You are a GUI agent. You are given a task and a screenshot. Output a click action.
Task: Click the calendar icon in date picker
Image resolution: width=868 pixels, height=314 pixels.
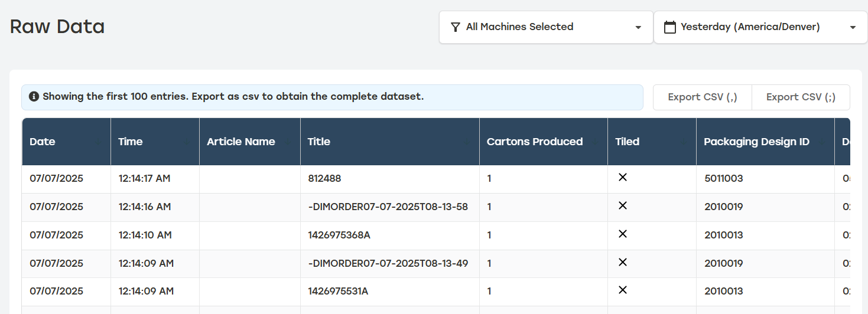pyautogui.click(x=669, y=27)
